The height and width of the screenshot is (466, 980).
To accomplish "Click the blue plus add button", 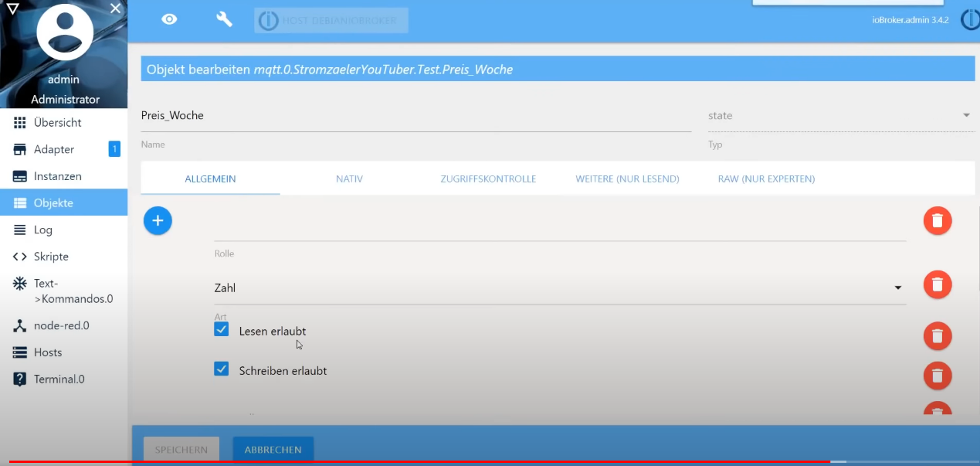I will tap(158, 221).
